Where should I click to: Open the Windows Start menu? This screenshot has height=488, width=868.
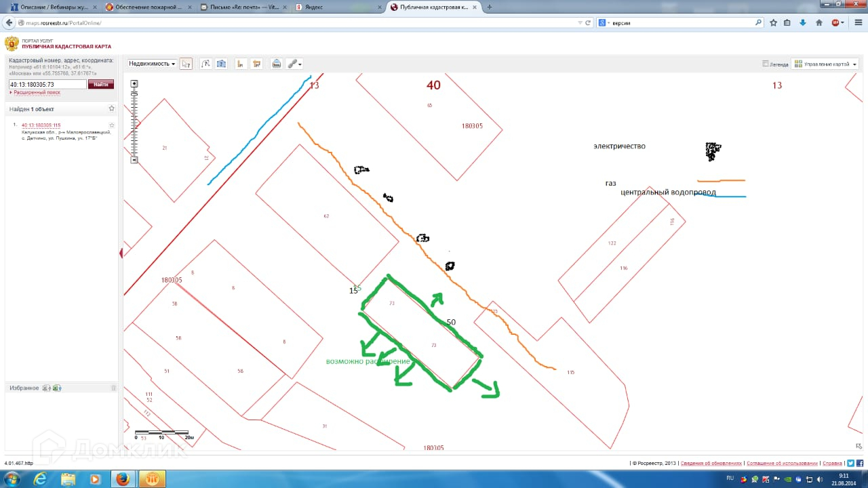pos(13,479)
